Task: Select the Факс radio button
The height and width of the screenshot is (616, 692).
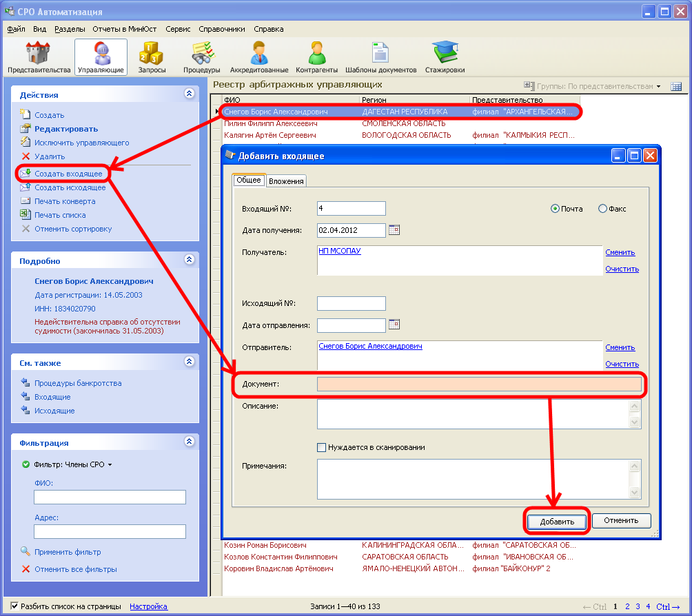Action: click(603, 209)
